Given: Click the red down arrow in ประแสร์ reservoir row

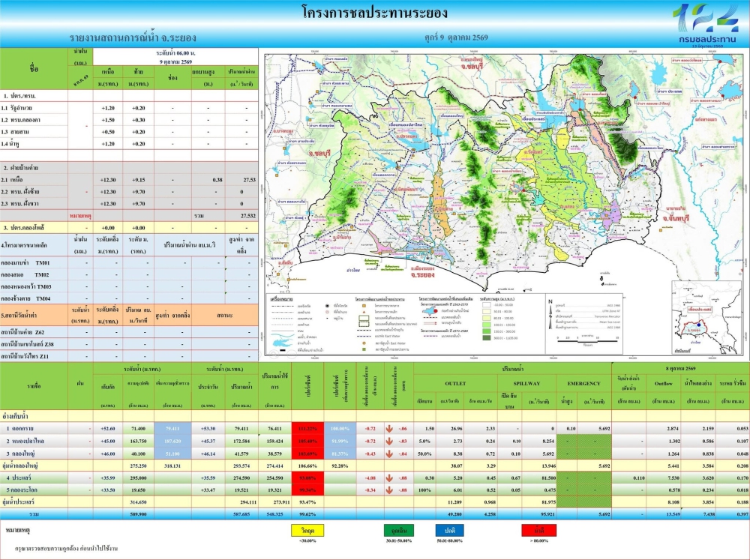Looking at the screenshot, I should [x=389, y=478].
